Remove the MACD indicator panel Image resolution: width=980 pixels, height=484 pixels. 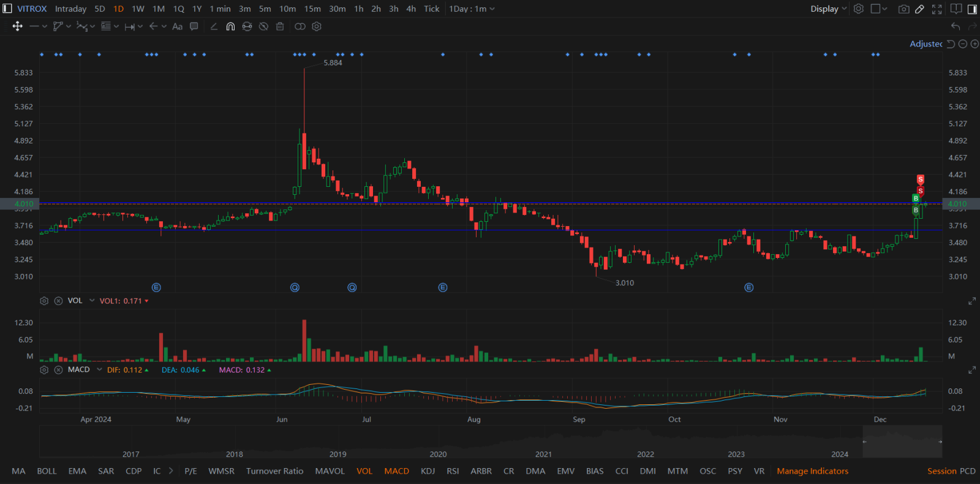(x=58, y=370)
